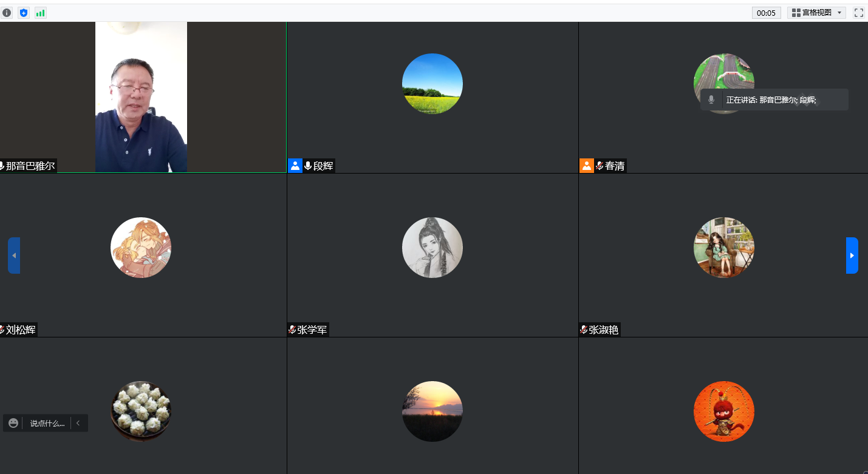
Task: Open the meeting info icon
Action: click(7, 13)
